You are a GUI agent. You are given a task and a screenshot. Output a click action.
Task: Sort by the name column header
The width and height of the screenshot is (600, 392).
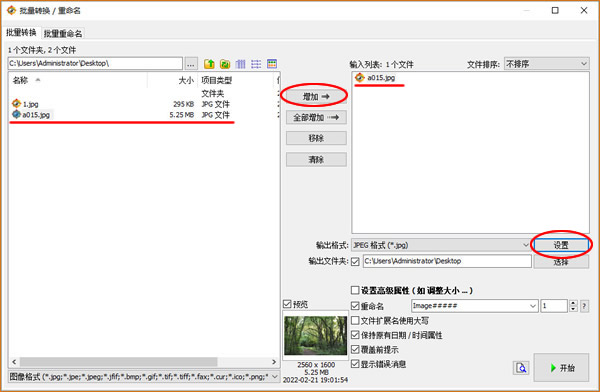click(78, 80)
